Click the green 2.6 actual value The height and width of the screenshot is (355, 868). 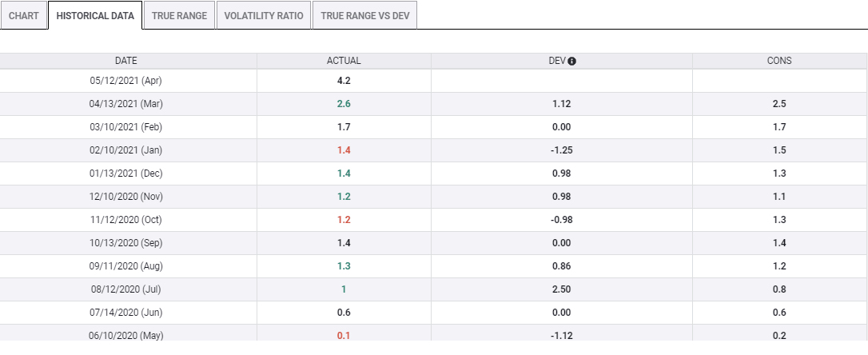coord(344,104)
